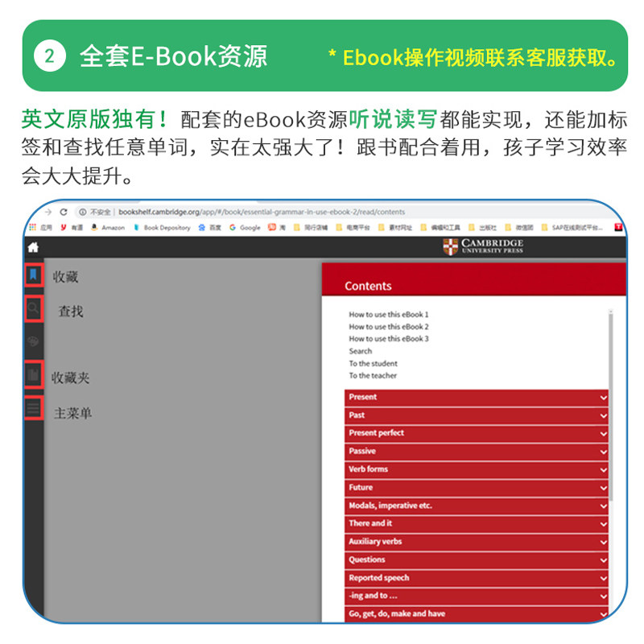The height and width of the screenshot is (644, 644).
Task: Expand the Auxiliary verbs section
Action: pos(476,542)
